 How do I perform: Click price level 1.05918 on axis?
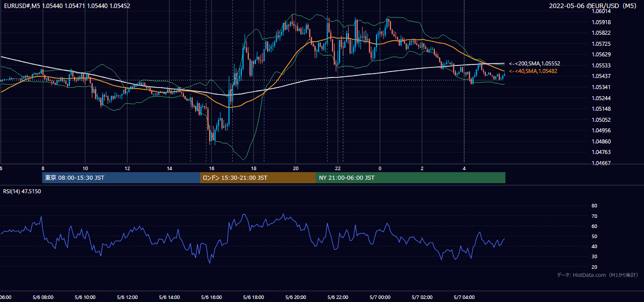click(x=602, y=22)
